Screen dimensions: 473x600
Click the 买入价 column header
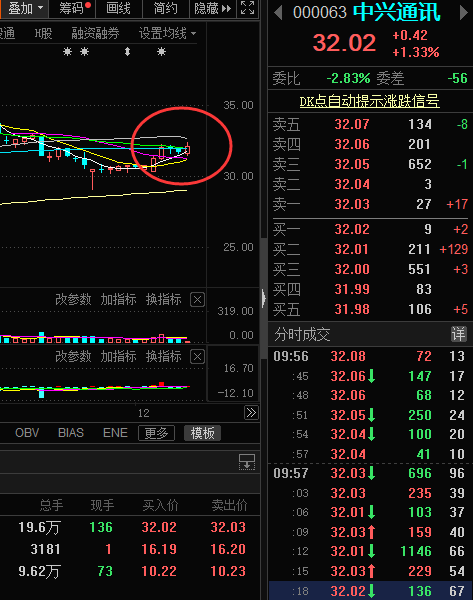point(160,505)
